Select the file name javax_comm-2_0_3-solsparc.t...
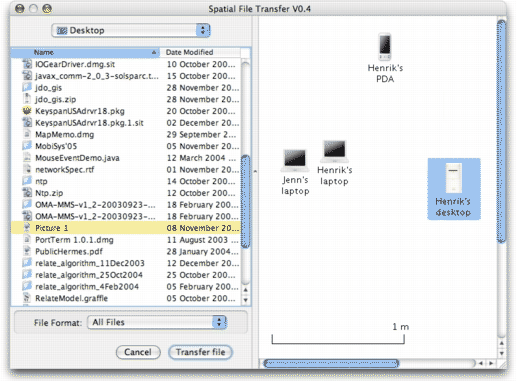Image resolution: width=516 pixels, height=381 pixels. pos(97,76)
